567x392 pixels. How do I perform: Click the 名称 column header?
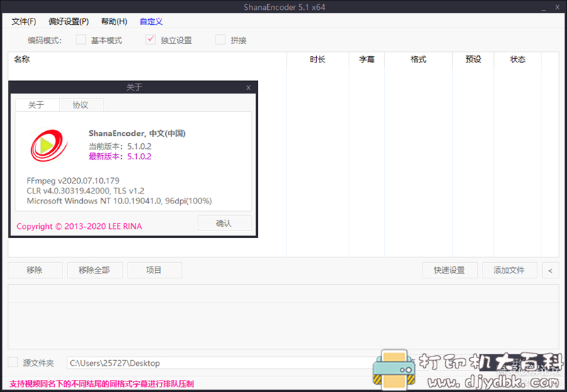pyautogui.click(x=147, y=60)
